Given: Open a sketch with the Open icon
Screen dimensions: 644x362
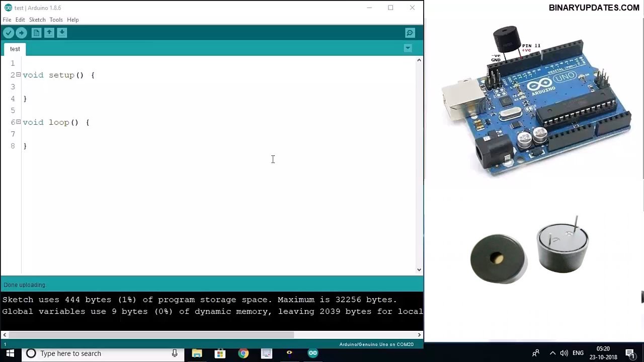Looking at the screenshot, I should click(x=49, y=33).
